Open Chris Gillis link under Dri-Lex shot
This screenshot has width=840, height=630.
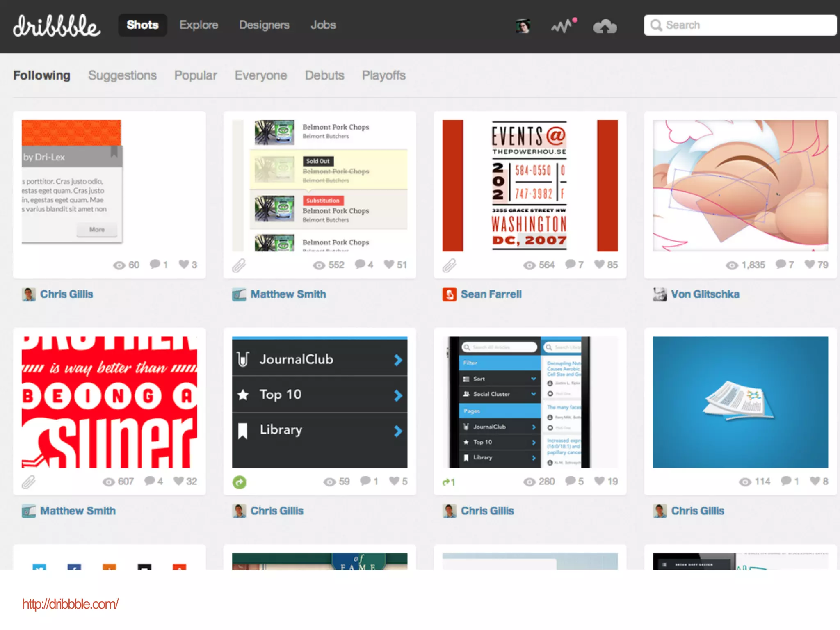(66, 294)
